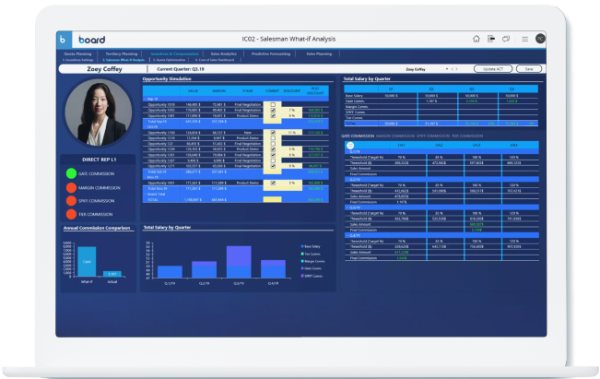
Task: Collapse the Oct.19 group row
Action: coord(145,127)
